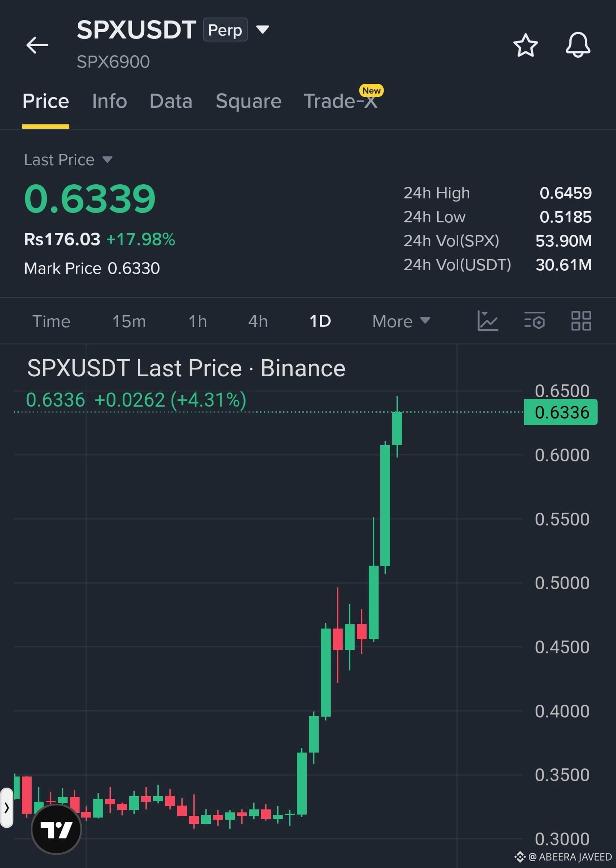Switch to the Square tab
Viewport: 616px width, 868px height.
point(249,101)
